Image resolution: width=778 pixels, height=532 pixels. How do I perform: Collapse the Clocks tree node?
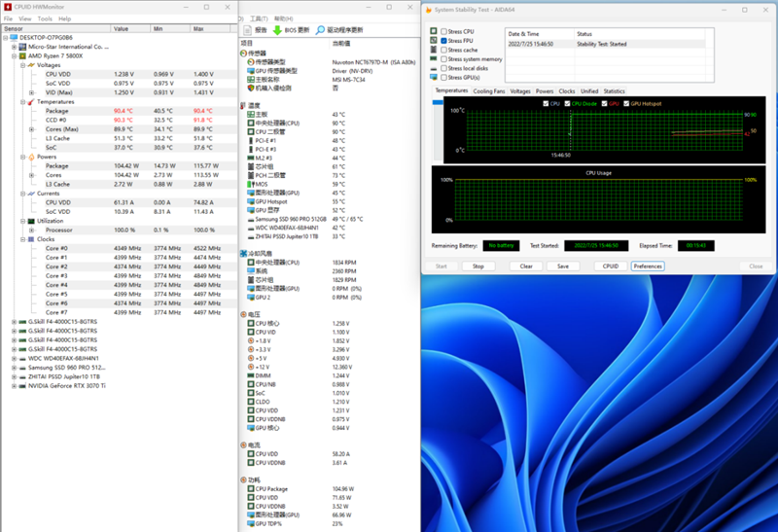(x=22, y=239)
